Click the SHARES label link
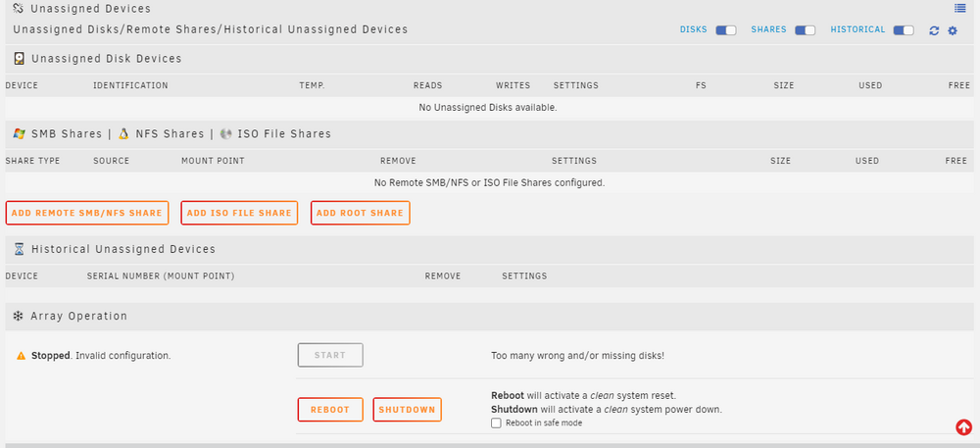The height and width of the screenshot is (448, 980). [x=768, y=29]
